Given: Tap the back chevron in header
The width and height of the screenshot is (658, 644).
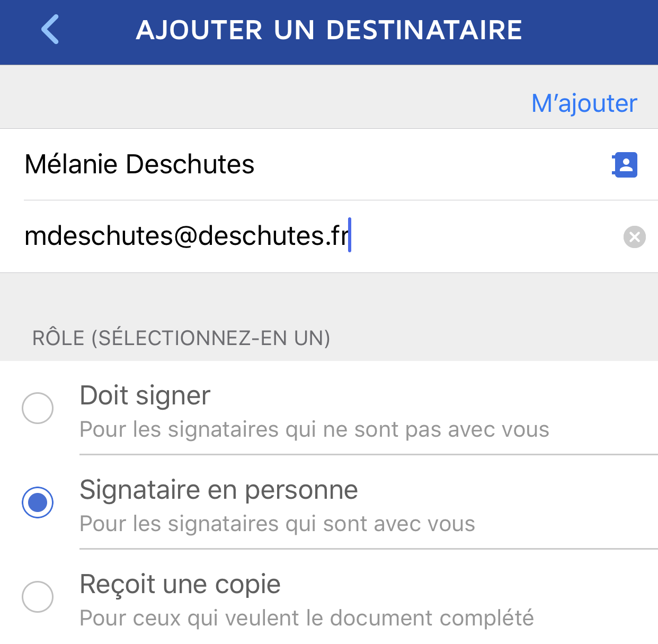Looking at the screenshot, I should (x=50, y=30).
